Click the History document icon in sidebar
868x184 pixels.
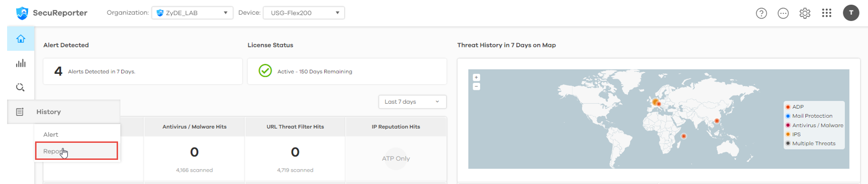point(20,112)
